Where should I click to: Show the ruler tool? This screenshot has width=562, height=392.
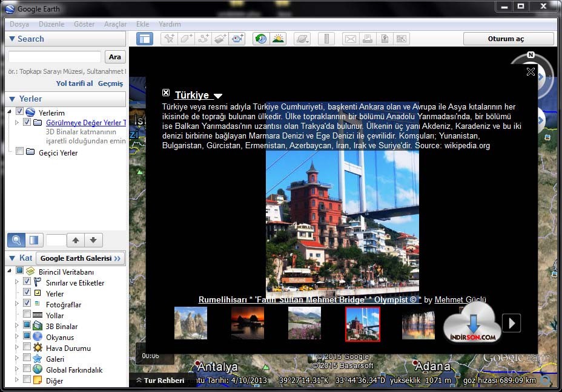(326, 39)
